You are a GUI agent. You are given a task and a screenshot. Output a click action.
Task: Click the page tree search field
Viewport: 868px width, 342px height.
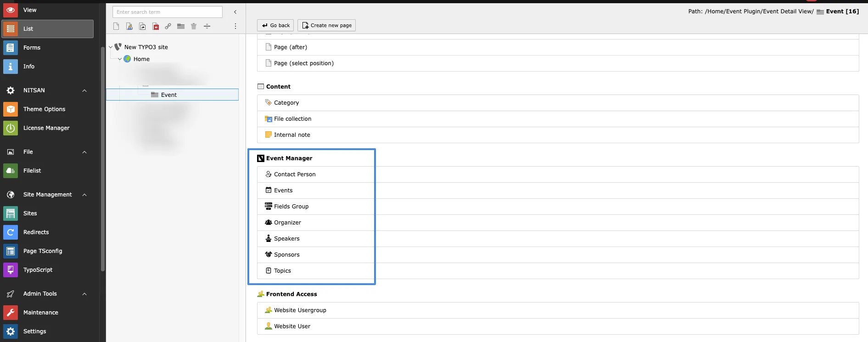point(168,12)
